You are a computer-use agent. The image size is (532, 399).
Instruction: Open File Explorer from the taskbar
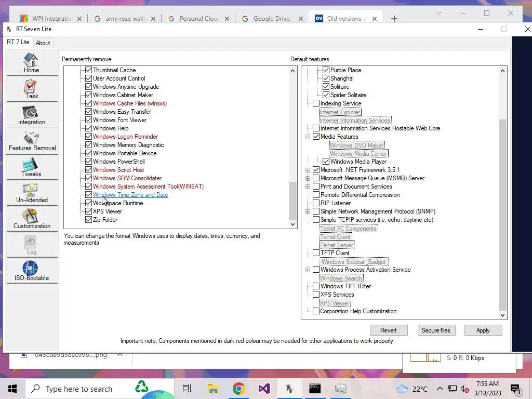[213, 389]
